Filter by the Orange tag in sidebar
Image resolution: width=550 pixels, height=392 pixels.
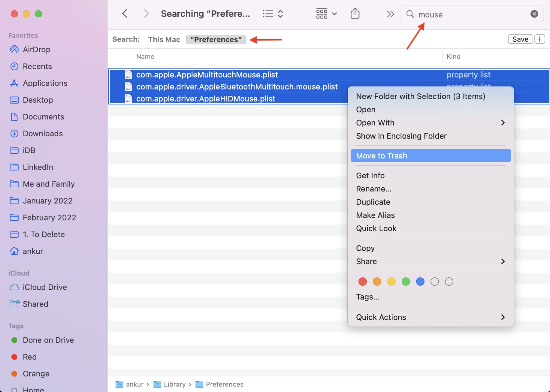30,374
